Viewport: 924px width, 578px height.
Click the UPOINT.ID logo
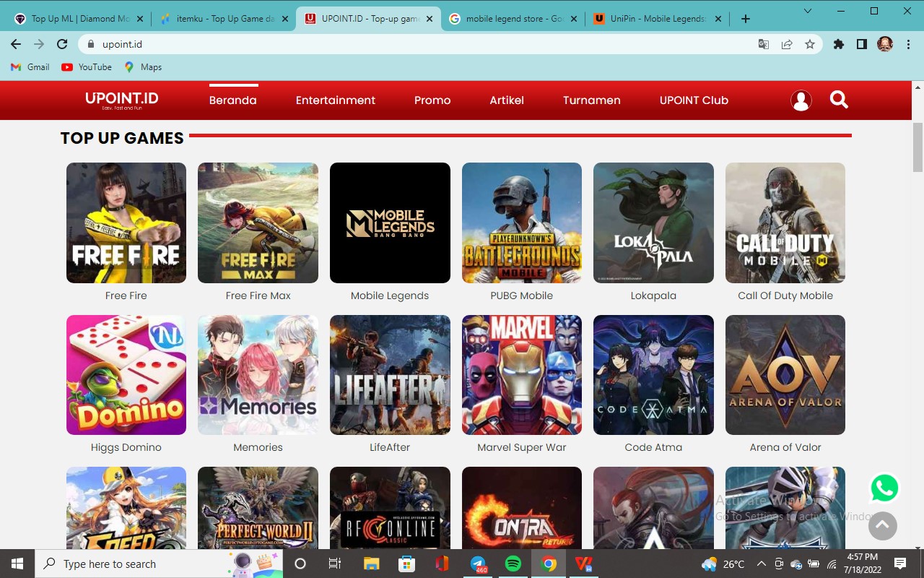121,100
